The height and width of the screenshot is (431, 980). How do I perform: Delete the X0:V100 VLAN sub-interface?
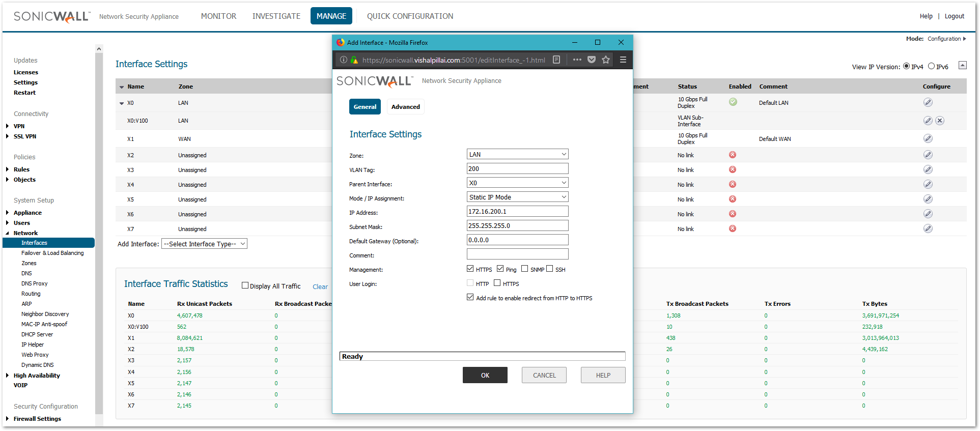[940, 121]
